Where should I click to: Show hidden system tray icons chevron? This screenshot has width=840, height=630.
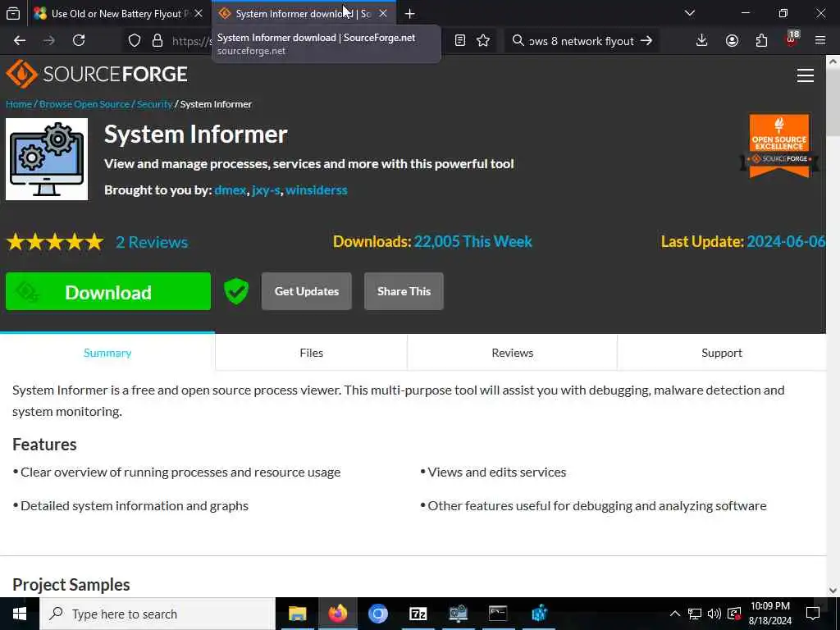point(675,614)
